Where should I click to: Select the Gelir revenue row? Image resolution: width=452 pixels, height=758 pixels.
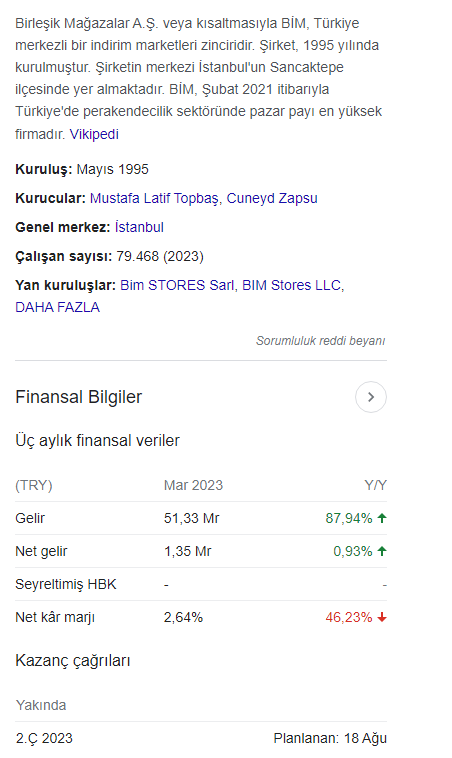click(x=201, y=518)
